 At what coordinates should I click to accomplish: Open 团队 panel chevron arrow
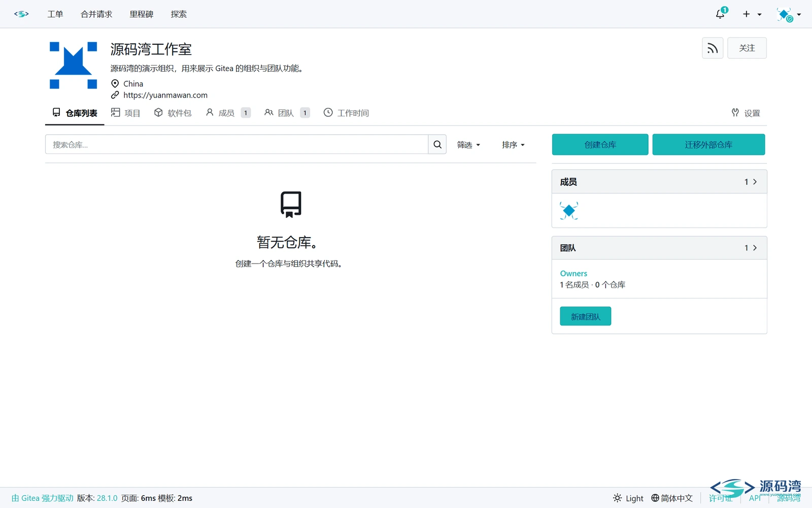755,248
